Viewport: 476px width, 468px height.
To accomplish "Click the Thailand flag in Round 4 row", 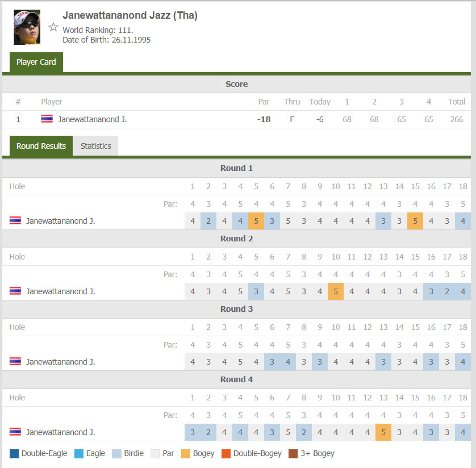I will pos(15,432).
